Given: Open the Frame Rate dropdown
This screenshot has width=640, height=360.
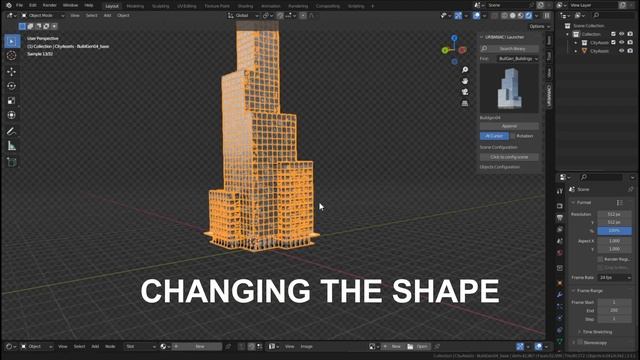Looking at the screenshot, I should [x=615, y=278].
